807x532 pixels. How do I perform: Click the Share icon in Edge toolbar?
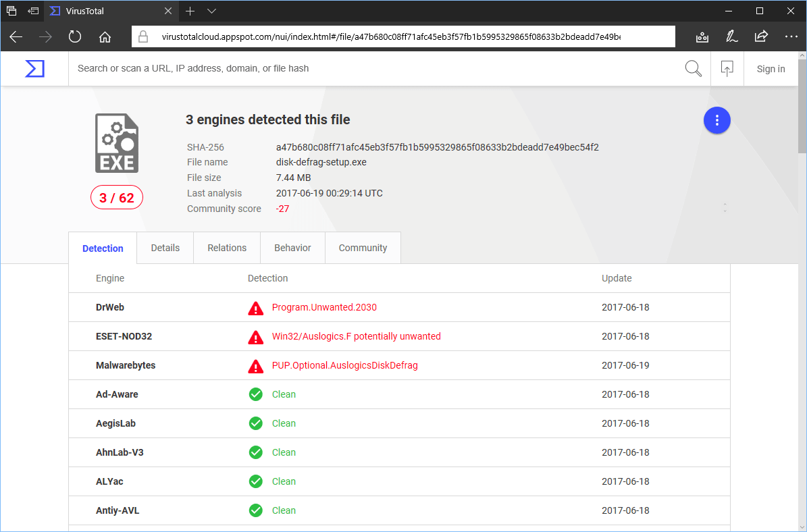761,36
